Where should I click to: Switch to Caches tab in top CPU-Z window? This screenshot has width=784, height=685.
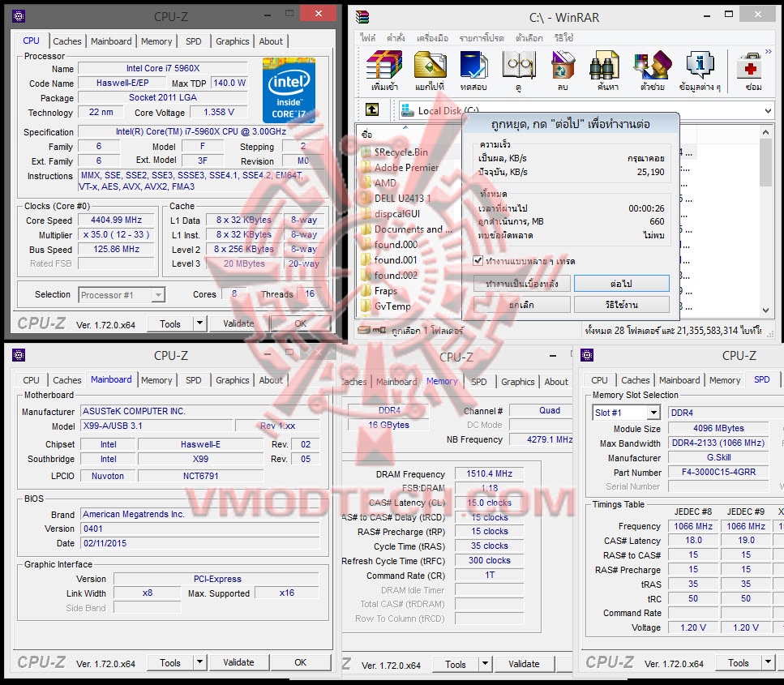tap(67, 41)
